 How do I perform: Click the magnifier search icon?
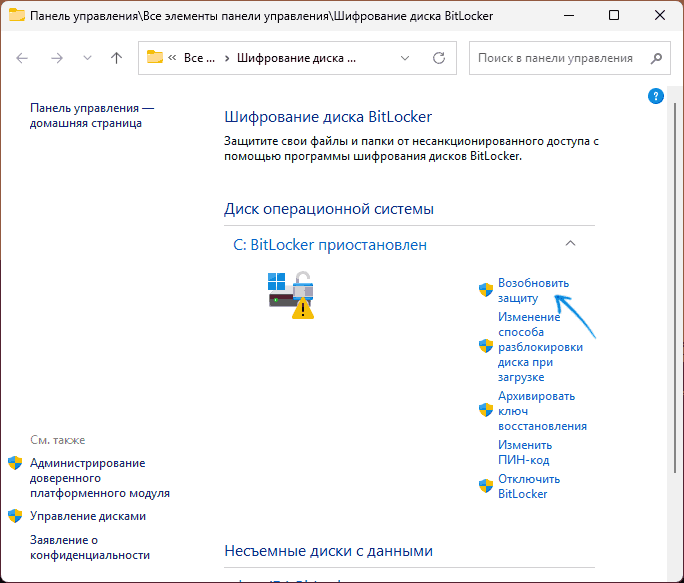[657, 58]
